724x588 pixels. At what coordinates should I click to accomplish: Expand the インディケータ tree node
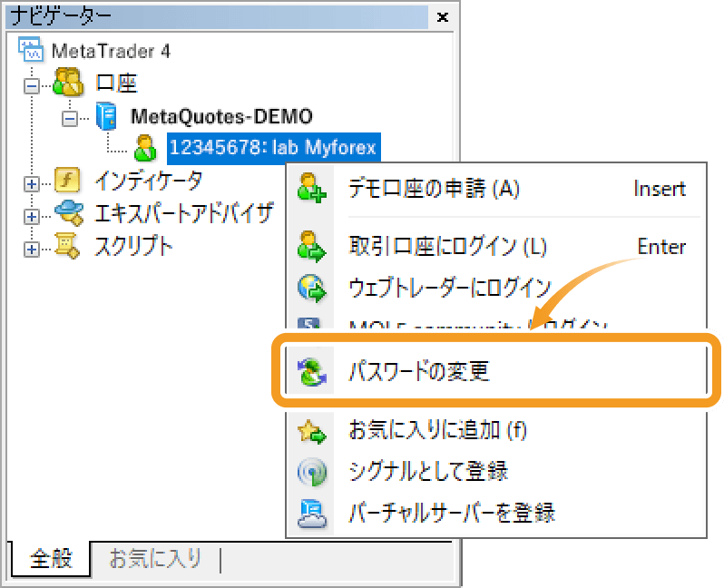[32, 184]
